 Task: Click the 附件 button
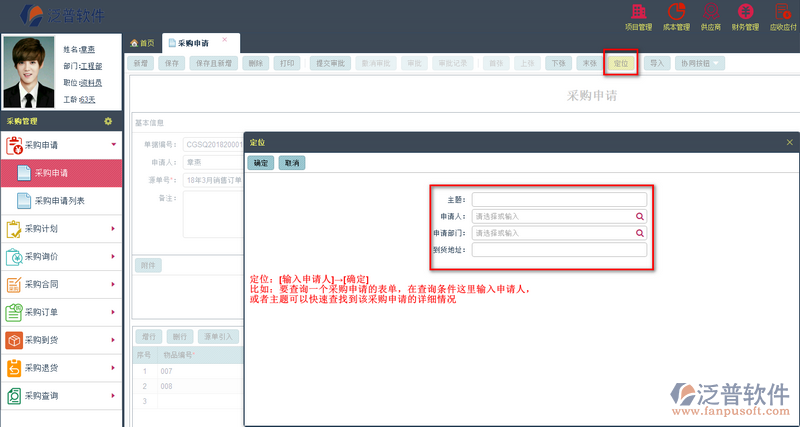click(x=148, y=265)
